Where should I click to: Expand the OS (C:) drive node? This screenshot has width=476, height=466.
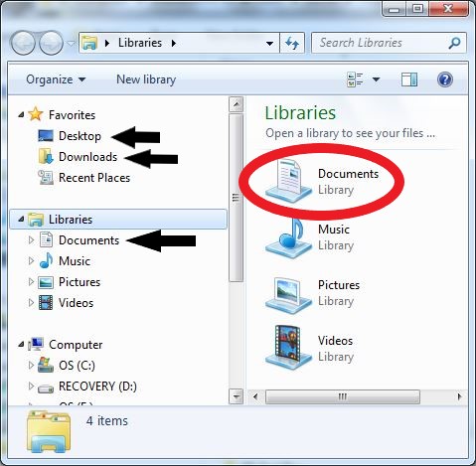point(31,366)
